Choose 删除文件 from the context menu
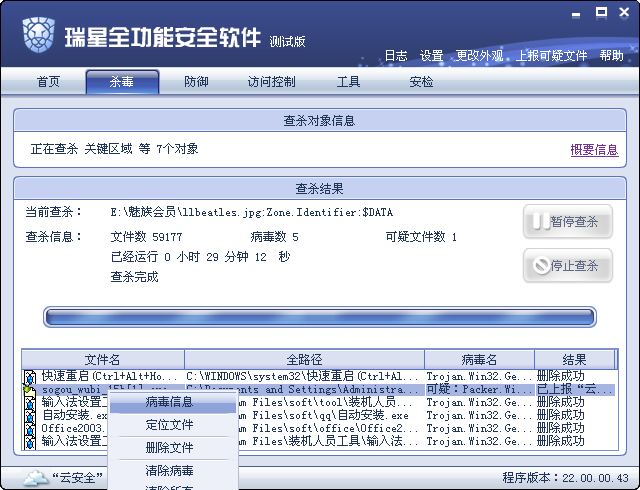 [173, 448]
